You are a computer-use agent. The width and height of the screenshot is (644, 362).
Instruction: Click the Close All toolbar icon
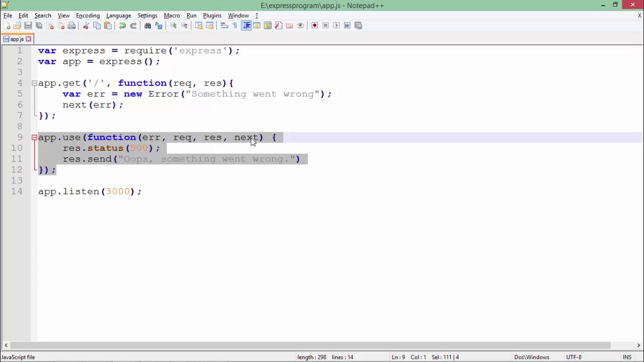pyautogui.click(x=61, y=26)
